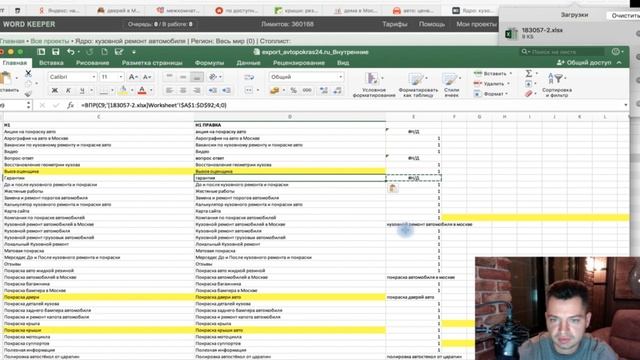Toggle bold Ж formatting
This screenshot has width=640, height=360.
coord(54,90)
